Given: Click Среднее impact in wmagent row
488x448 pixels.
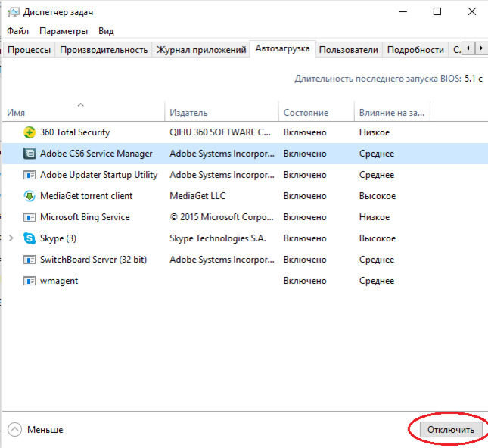Looking at the screenshot, I should 377,281.
